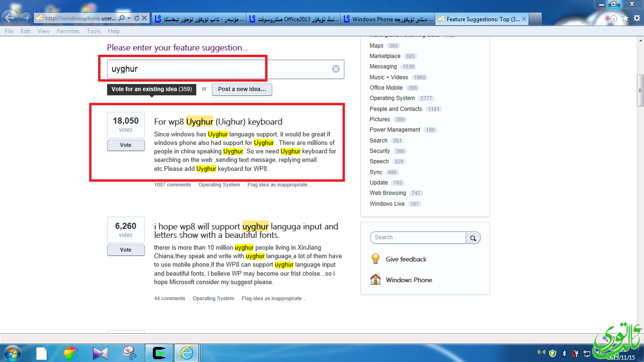Open the 1007 comments link
The height and width of the screenshot is (362, 644).
173,185
